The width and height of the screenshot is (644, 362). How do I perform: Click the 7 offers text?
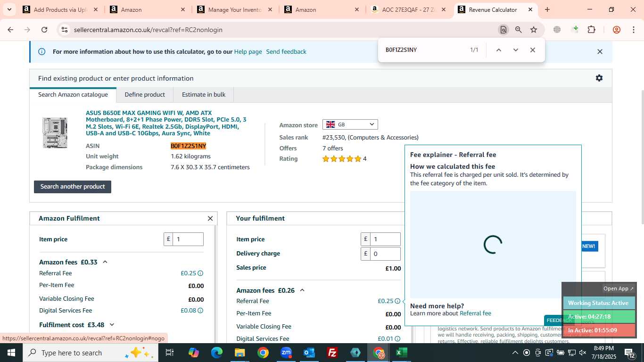333,148
